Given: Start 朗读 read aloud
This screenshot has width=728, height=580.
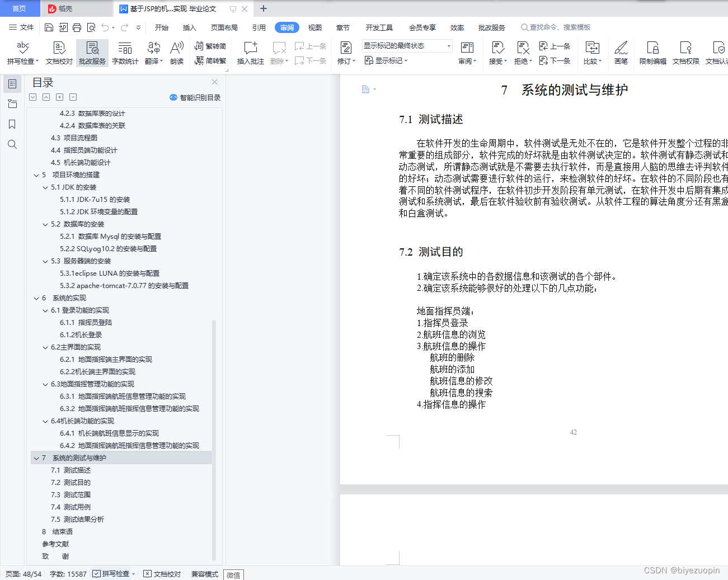Looking at the screenshot, I should pos(177,53).
